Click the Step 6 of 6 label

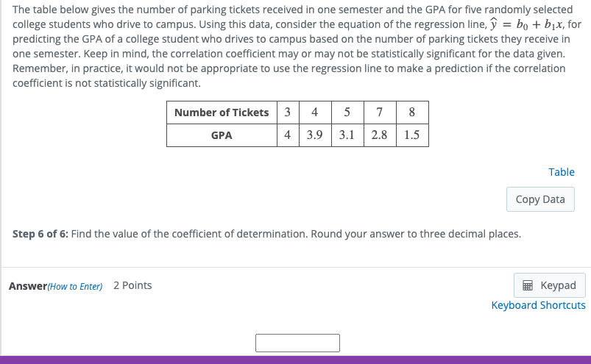pos(40,235)
